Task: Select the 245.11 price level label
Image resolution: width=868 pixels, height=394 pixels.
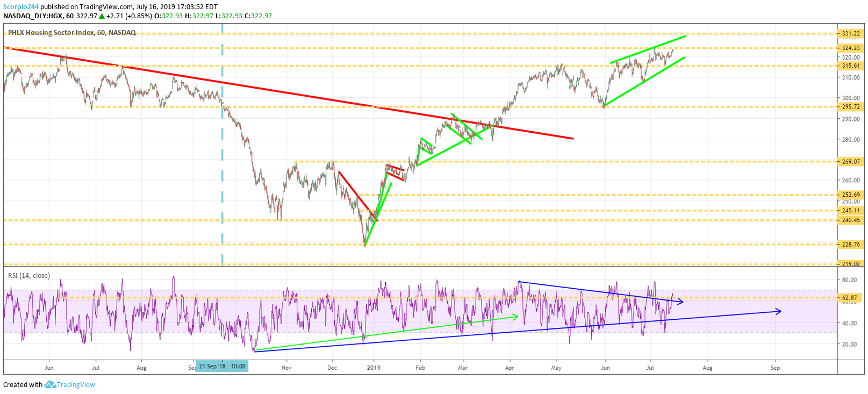Action: pos(851,210)
